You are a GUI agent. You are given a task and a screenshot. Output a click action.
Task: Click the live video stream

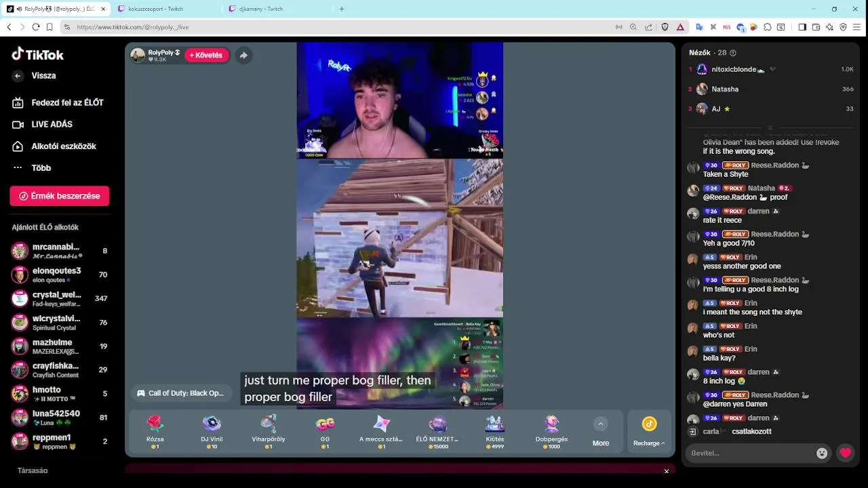coord(400,225)
